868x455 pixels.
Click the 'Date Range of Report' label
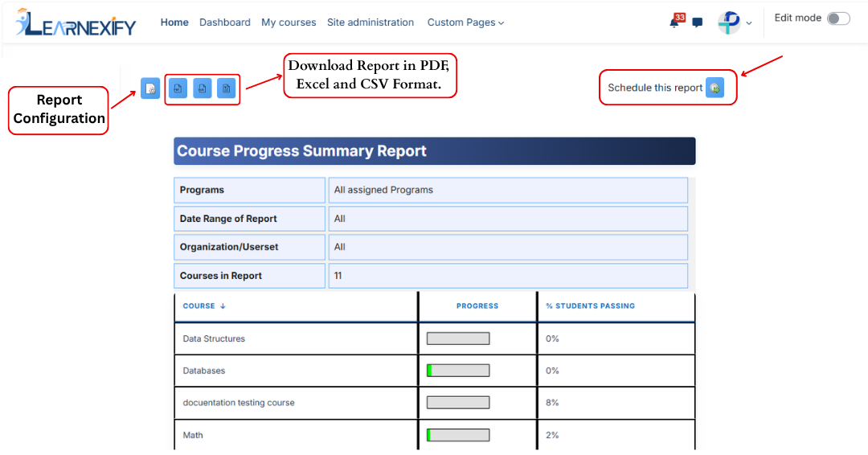(x=228, y=219)
